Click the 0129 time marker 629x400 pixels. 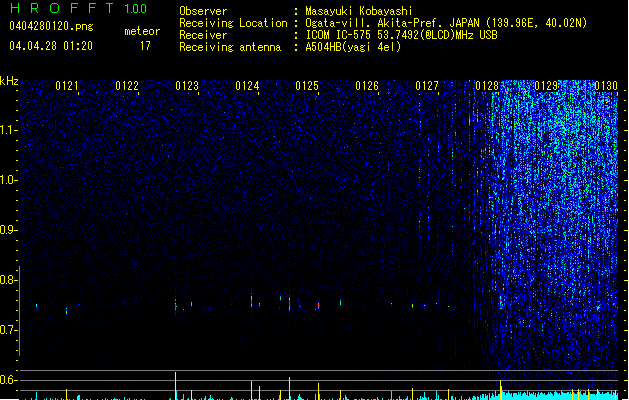546,86
